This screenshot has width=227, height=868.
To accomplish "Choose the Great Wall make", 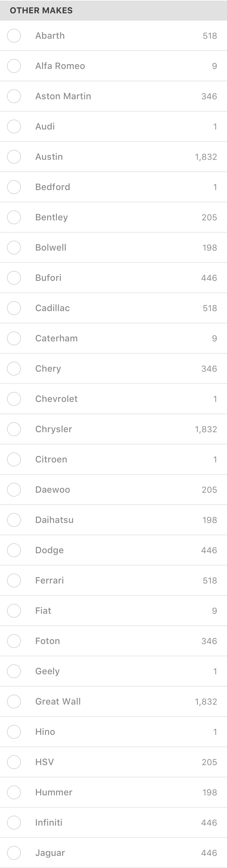I will [x=113, y=702].
